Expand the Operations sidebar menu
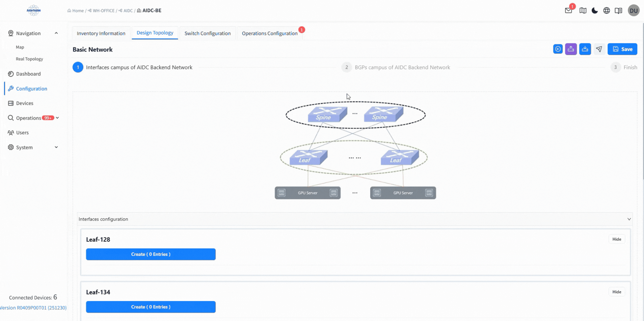This screenshot has height=321, width=644. [x=57, y=118]
